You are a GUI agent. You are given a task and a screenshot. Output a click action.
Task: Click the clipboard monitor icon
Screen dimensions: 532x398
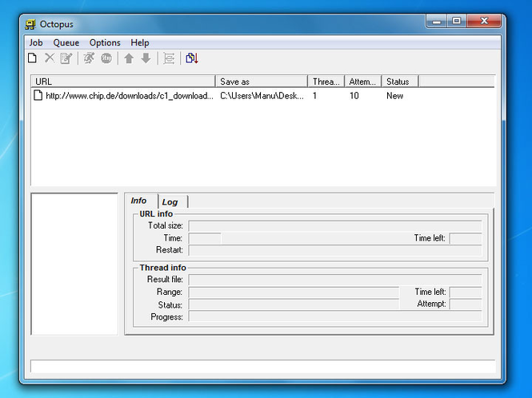tap(192, 58)
